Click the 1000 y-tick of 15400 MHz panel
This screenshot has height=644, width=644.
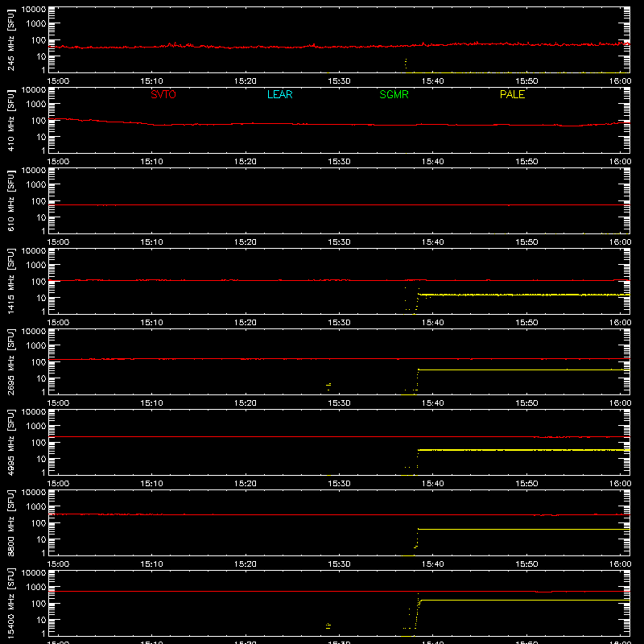[36, 588]
